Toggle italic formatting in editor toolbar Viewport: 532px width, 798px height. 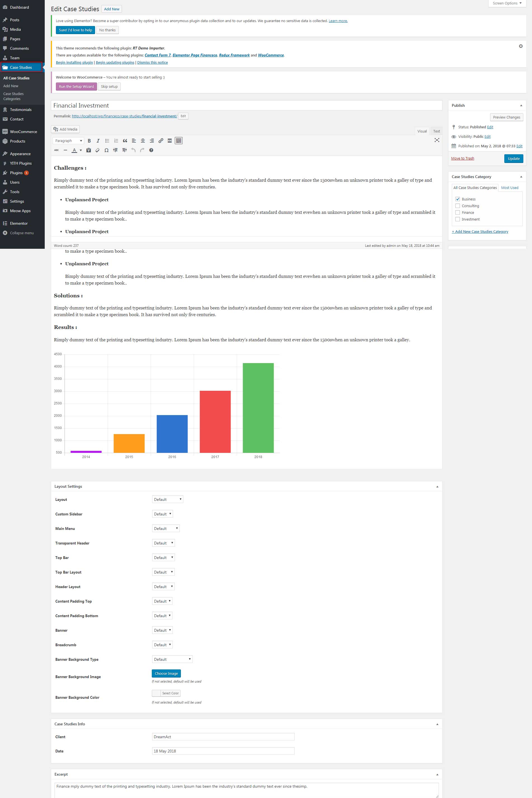(x=98, y=141)
